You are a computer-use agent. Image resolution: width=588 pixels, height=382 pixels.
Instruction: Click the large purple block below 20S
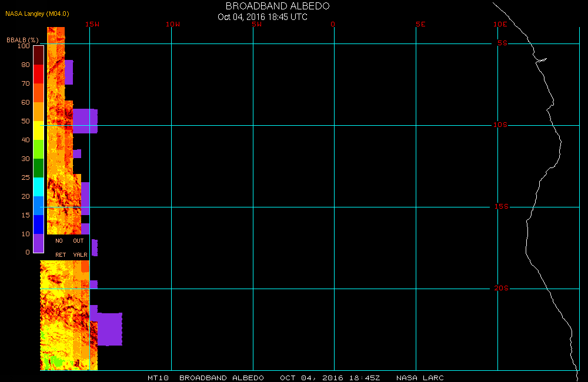(109, 329)
